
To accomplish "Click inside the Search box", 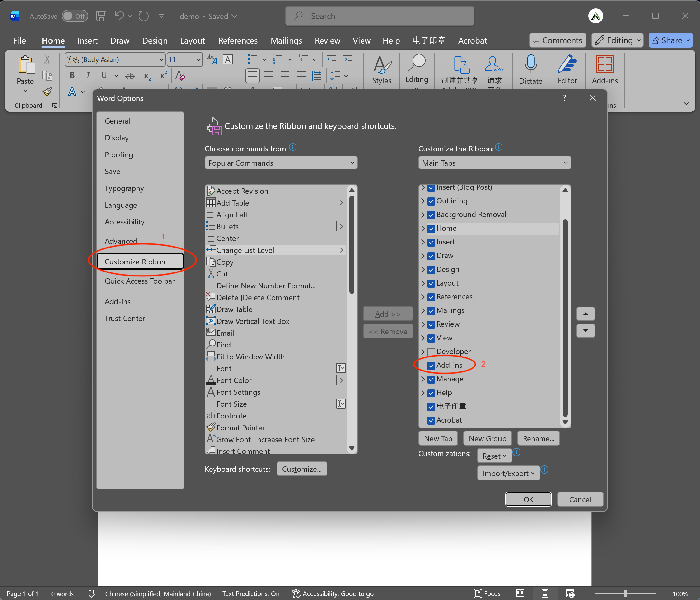I will (379, 16).
